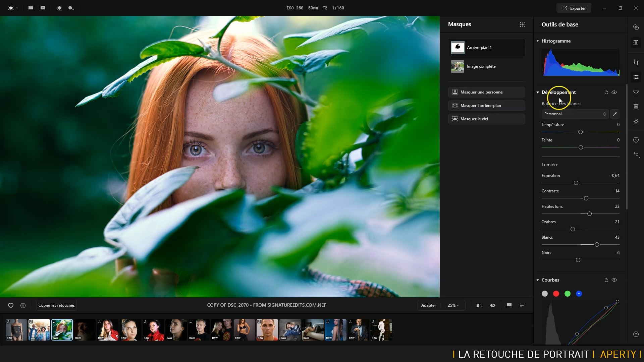Open the creative sparkle tools icon
644x362 pixels.
(x=636, y=121)
